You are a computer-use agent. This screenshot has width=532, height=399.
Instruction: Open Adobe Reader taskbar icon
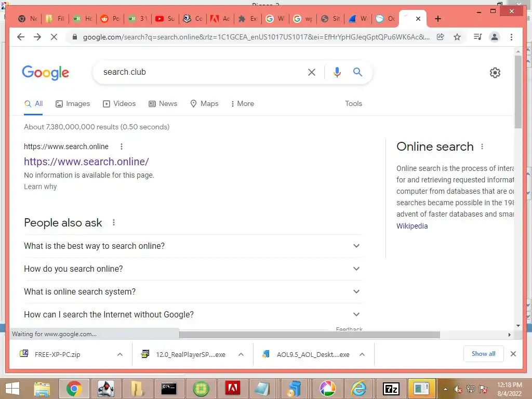233,389
